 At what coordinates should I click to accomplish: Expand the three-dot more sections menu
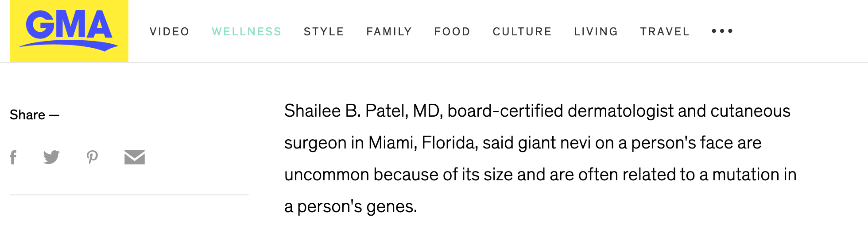click(722, 31)
